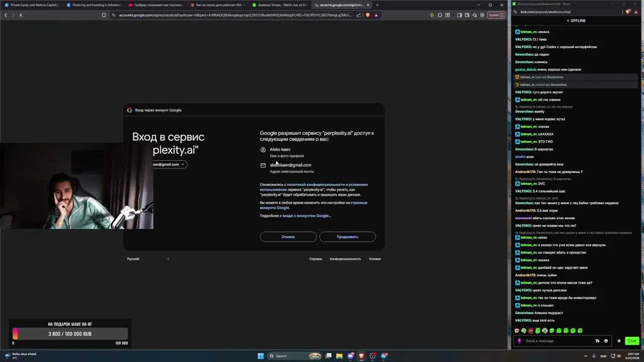644x362 pixels.
Task: Expand the system tray hidden icons chevron
Action: pos(586,356)
